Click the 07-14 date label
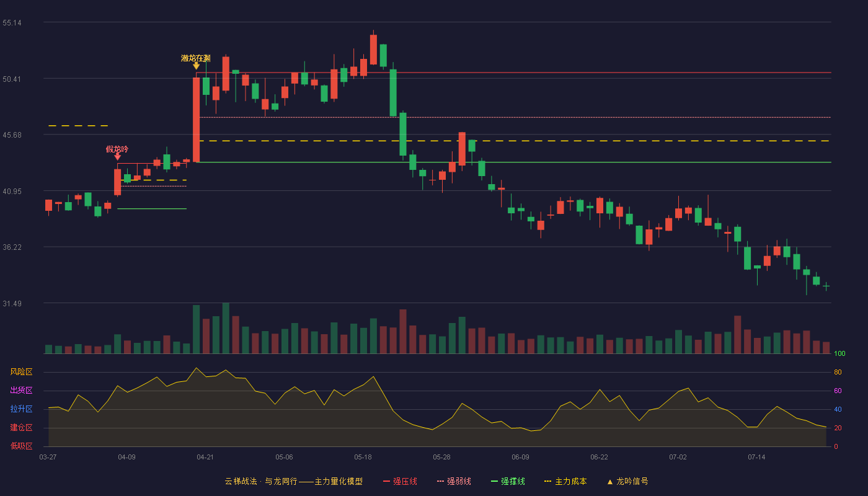The width and height of the screenshot is (868, 496). [756, 457]
